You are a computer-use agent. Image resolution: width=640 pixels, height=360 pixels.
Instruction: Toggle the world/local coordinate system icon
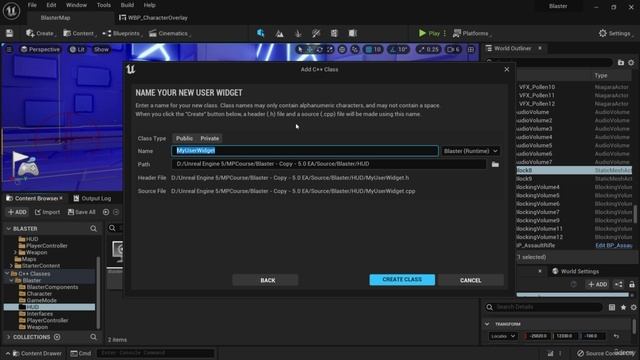(x=342, y=49)
